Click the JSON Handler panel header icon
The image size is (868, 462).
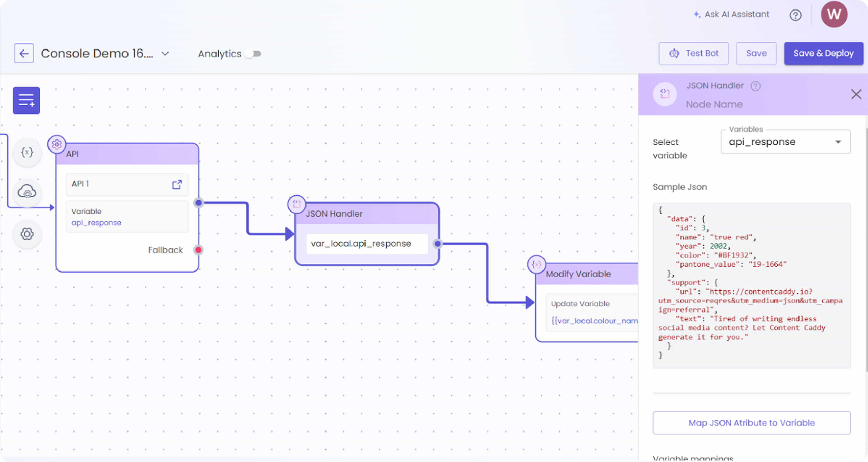(x=665, y=94)
